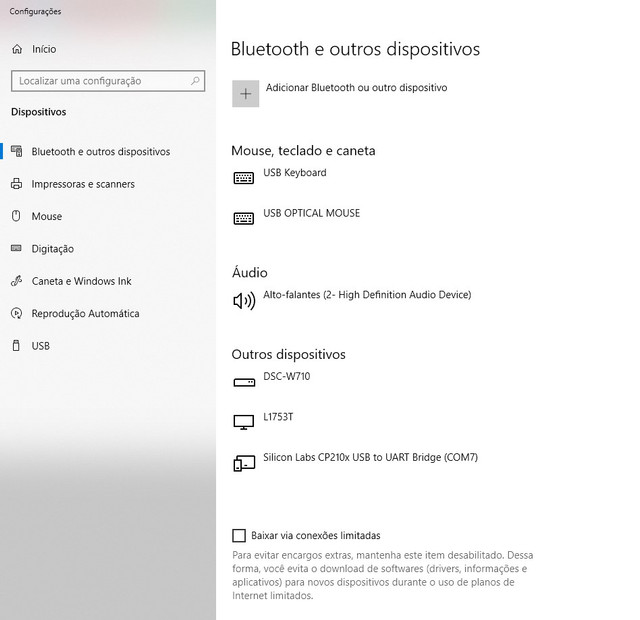Click the USB OPTICAL MOUSE device icon
This screenshot has width=640, height=620.
coord(244,218)
